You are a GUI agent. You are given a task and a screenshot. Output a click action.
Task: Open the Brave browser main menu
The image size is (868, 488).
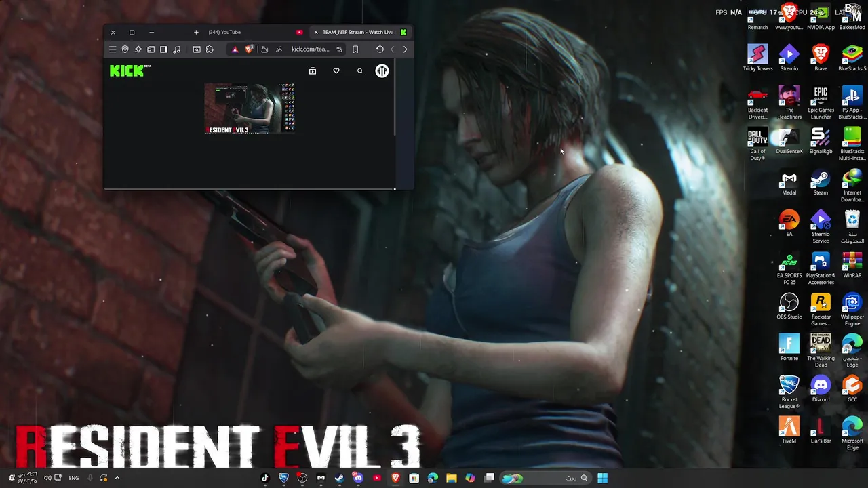(x=113, y=49)
